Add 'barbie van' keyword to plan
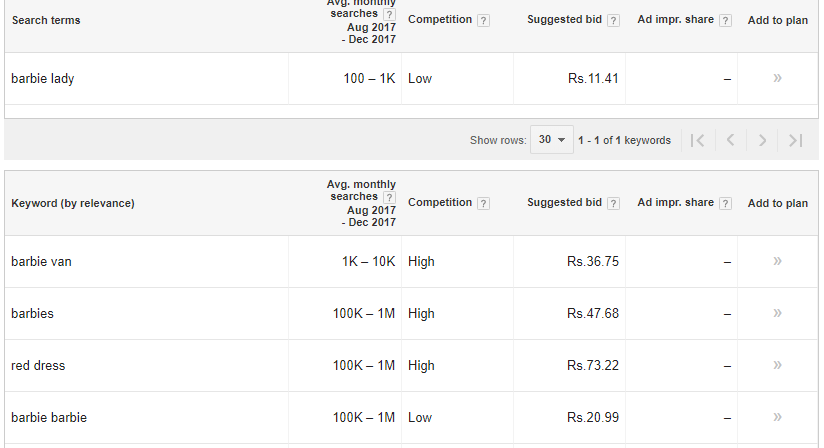The width and height of the screenshot is (824, 448). [x=777, y=261]
